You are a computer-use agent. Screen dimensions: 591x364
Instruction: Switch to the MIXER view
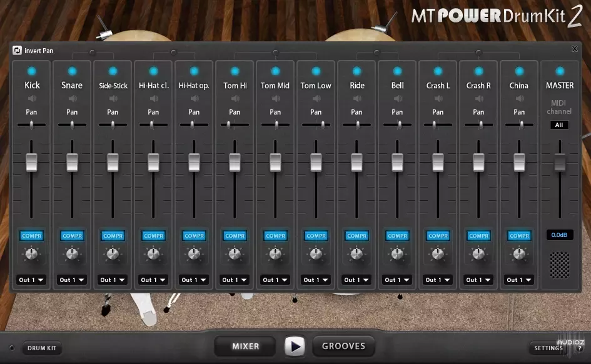245,346
